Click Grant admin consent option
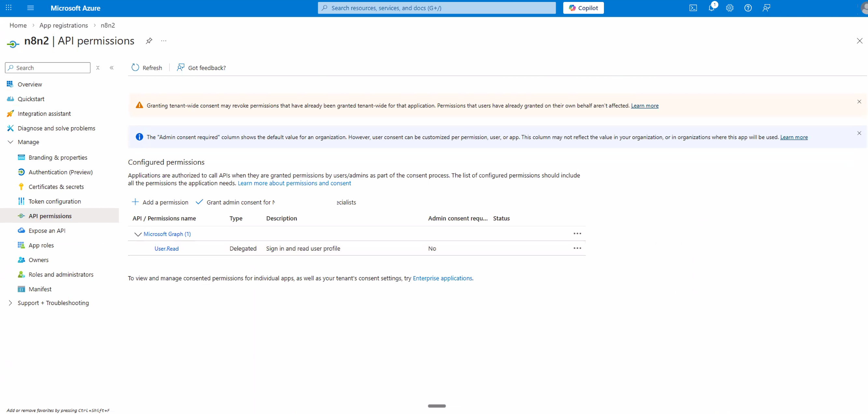The height and width of the screenshot is (414, 868). point(235,202)
